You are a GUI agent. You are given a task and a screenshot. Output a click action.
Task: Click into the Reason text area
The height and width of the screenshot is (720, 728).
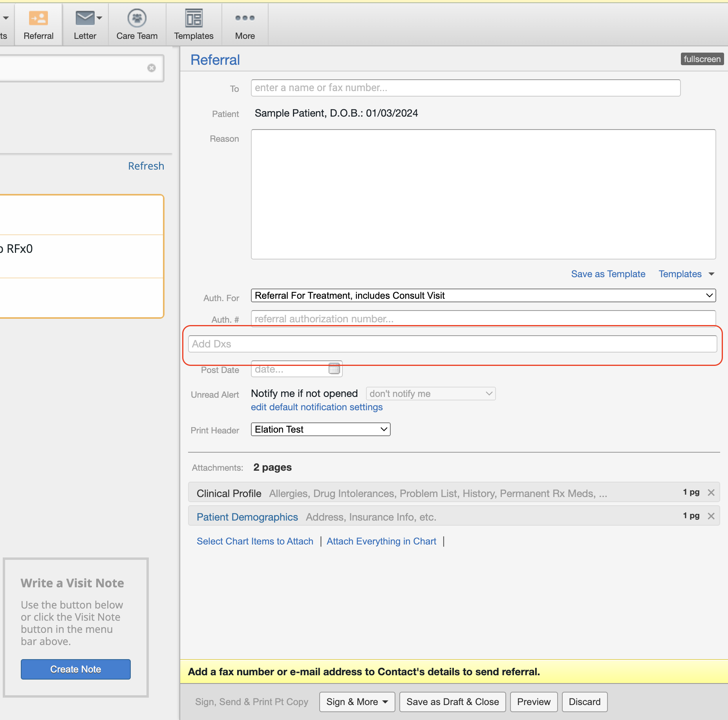click(483, 194)
